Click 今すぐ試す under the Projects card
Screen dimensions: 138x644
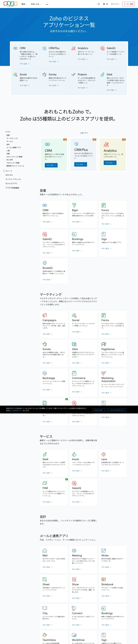click(x=82, y=88)
